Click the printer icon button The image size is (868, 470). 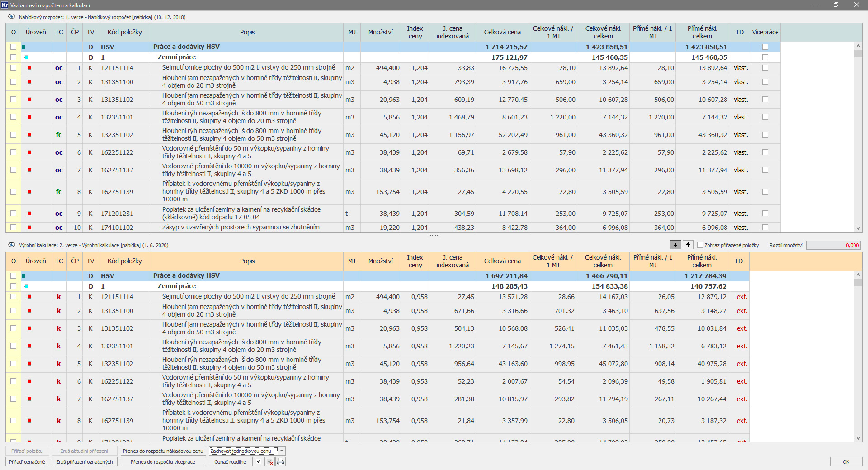tap(280, 462)
